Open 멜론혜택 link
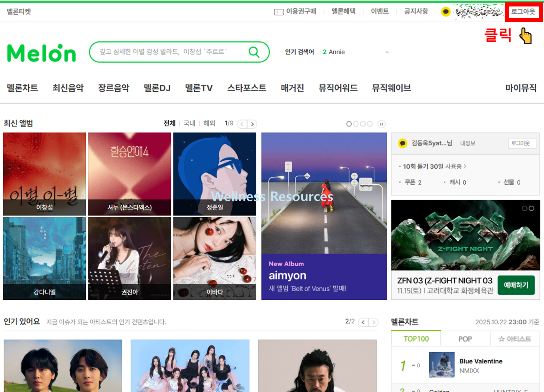This screenshot has width=544, height=392. point(343,11)
